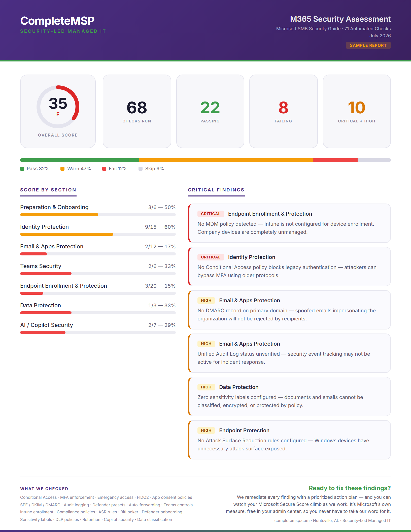Click the SCORE BY SECTION heading
This screenshot has height=532, width=411.
point(48,190)
